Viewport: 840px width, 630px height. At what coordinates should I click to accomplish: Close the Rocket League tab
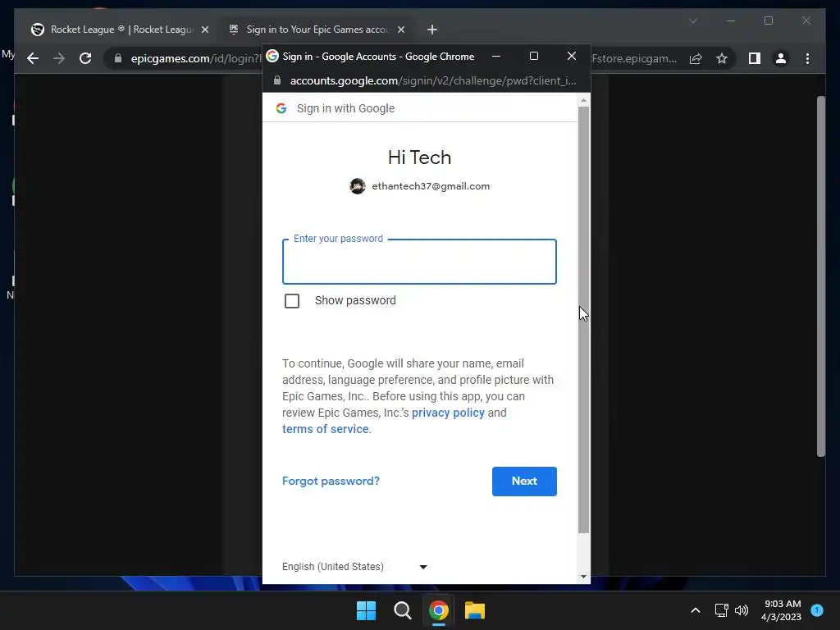tap(204, 30)
